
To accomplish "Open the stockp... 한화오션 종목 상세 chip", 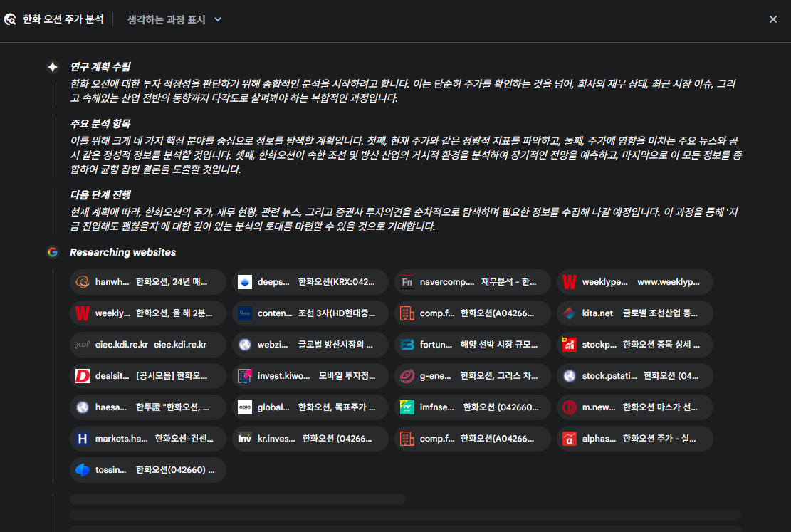I will click(635, 344).
